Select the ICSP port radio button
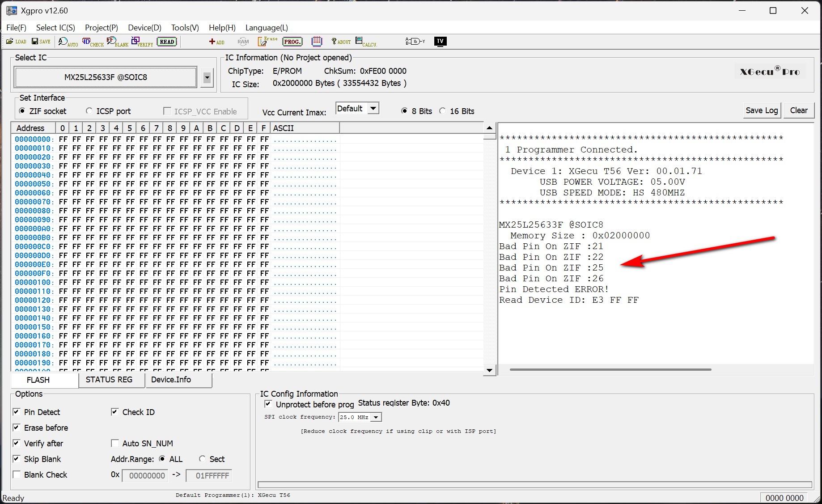 (x=89, y=111)
